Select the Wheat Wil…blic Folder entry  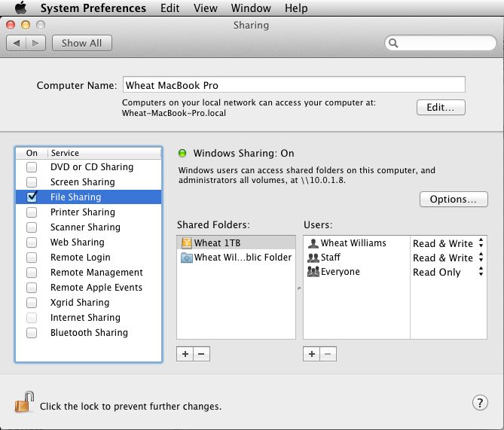237,258
